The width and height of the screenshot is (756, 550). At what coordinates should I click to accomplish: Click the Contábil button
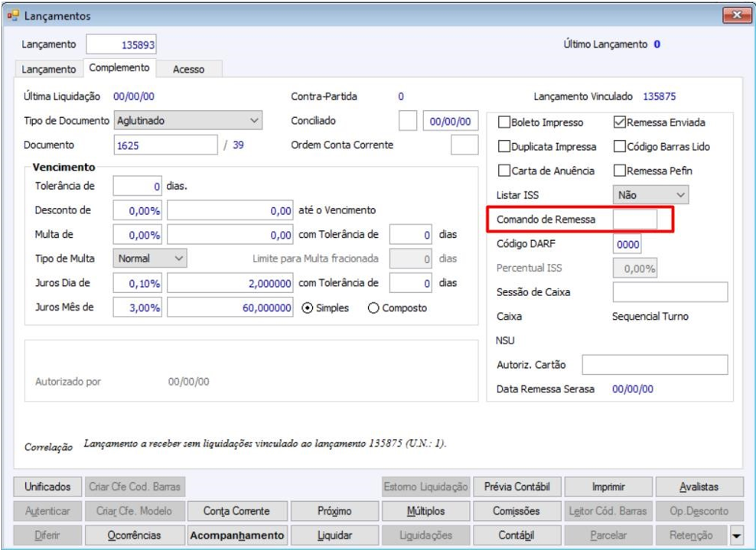pos(516,535)
